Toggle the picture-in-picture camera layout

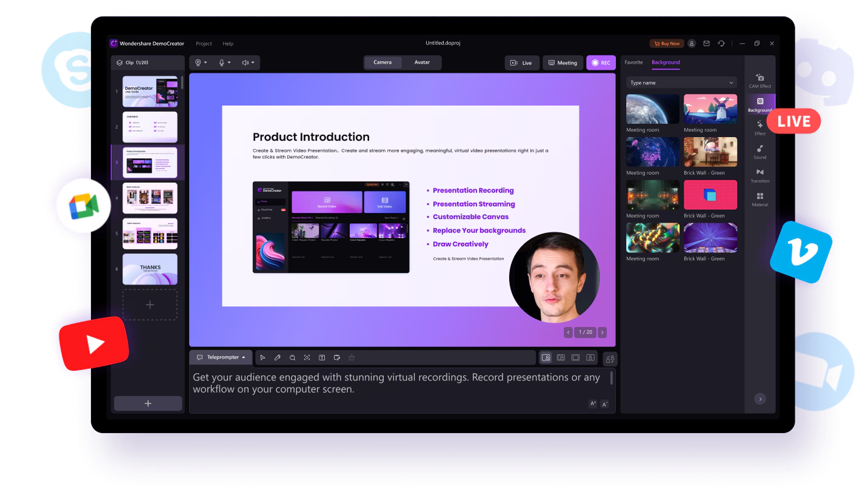(546, 358)
